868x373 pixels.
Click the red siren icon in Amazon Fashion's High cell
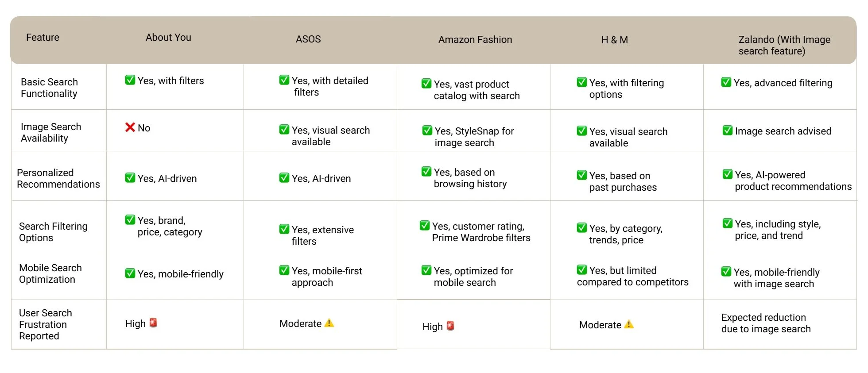450,326
